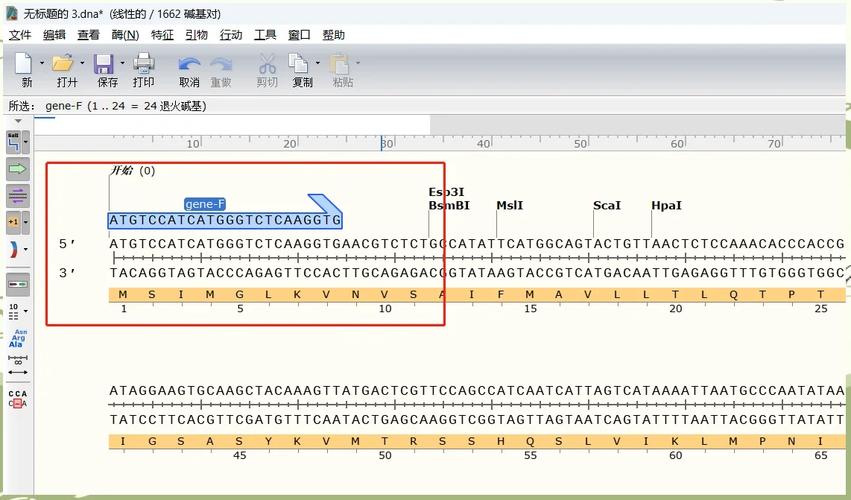851x500 pixels.
Task: Toggle double-strand display sidebar icon
Action: click(x=17, y=284)
